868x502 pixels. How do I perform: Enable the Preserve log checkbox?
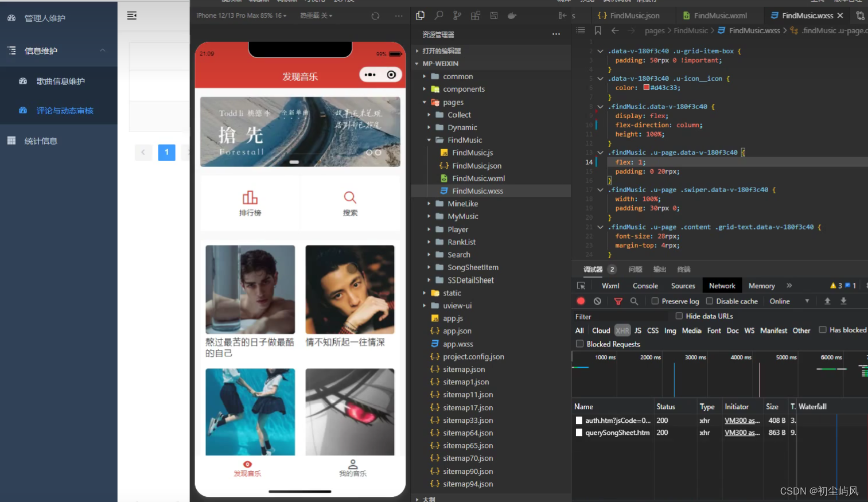point(655,301)
